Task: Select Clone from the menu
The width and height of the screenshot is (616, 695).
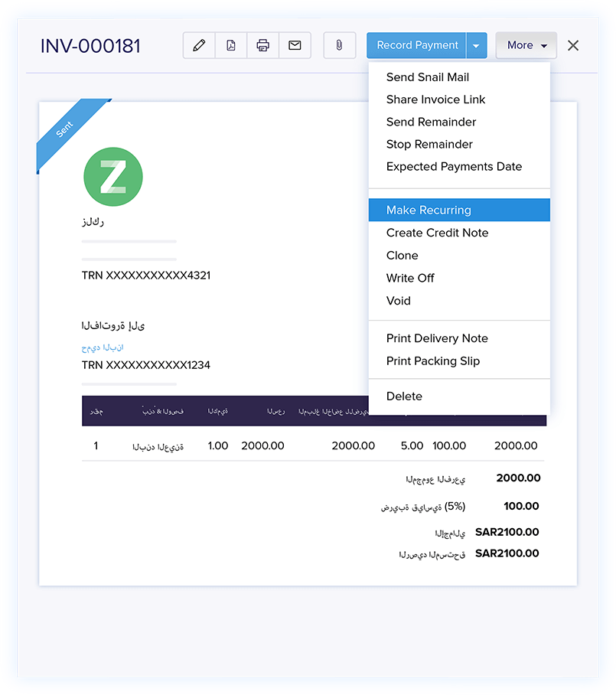Action: pos(459,256)
